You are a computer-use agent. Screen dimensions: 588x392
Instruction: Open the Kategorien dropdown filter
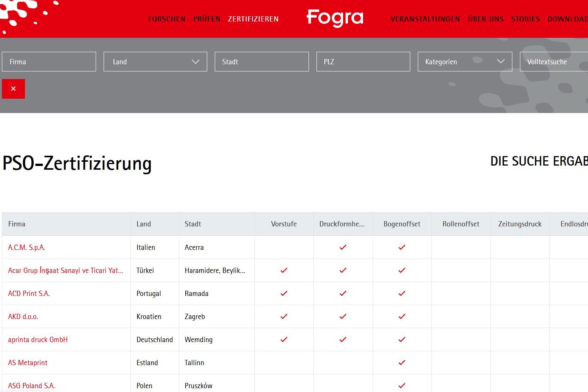click(465, 62)
